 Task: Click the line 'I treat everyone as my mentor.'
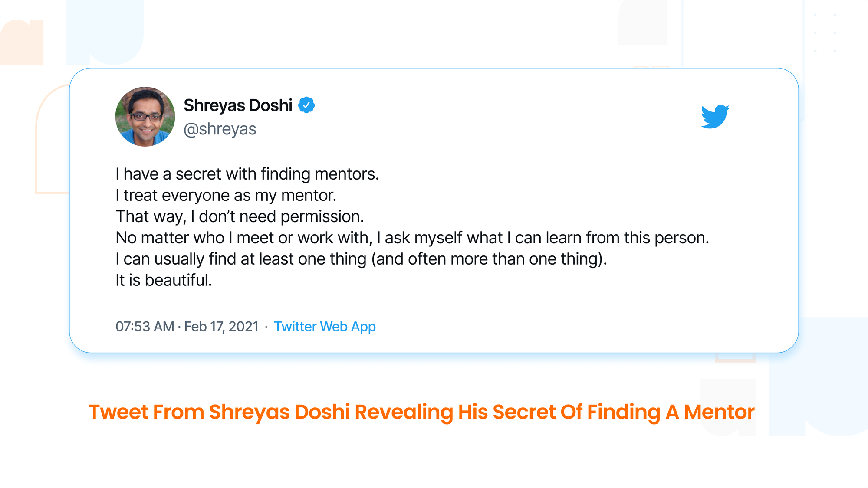click(x=226, y=195)
